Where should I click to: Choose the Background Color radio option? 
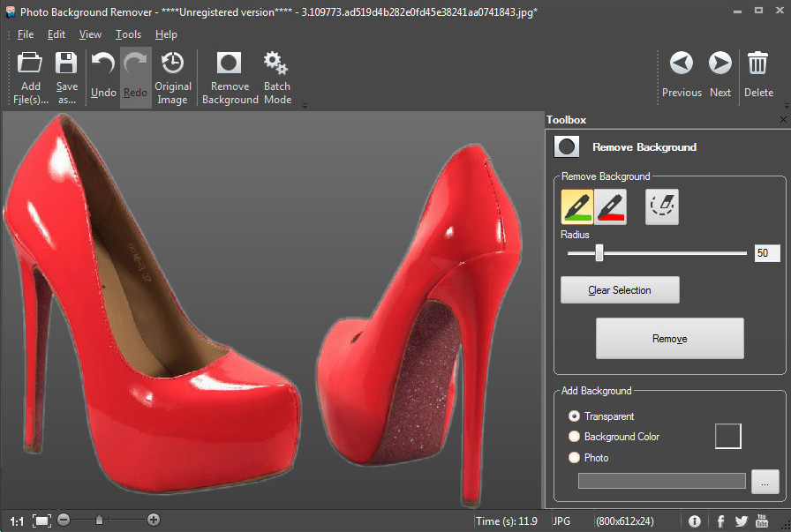575,437
